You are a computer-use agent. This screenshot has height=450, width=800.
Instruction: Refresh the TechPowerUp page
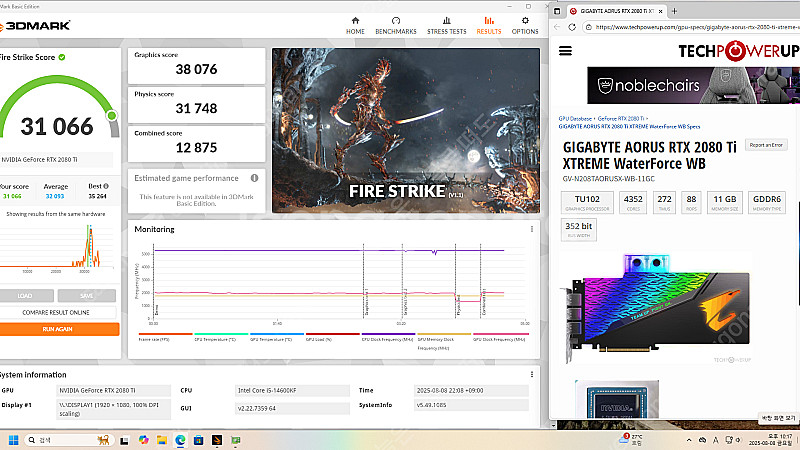[572, 27]
